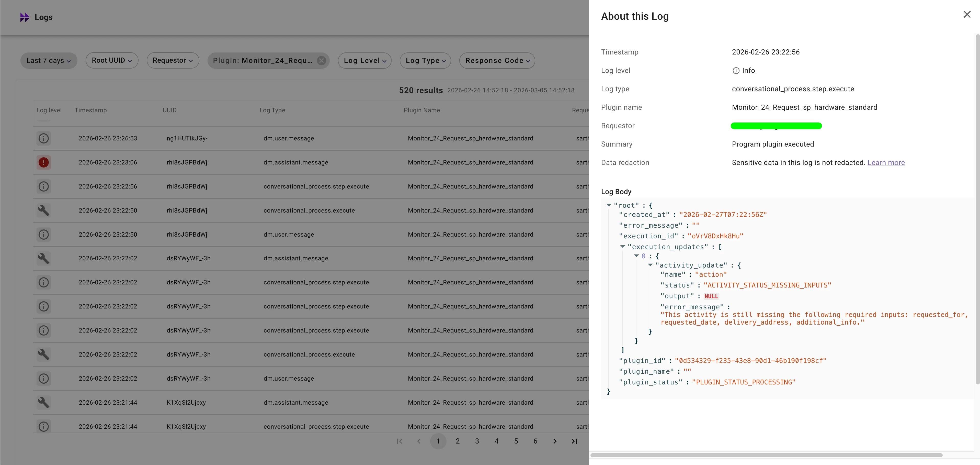
Task: Click info icon on 23:26:53 log row
Action: (44, 138)
